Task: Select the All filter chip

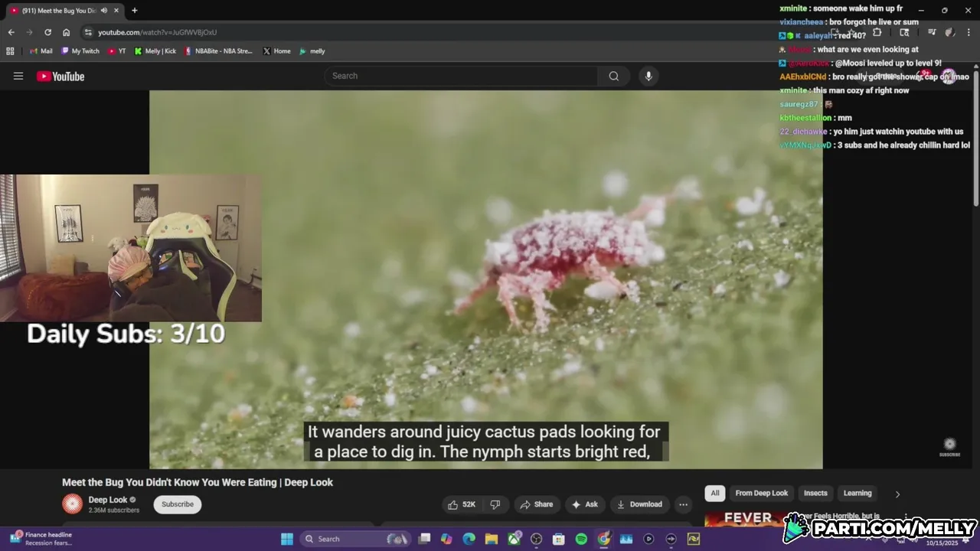Action: point(714,493)
